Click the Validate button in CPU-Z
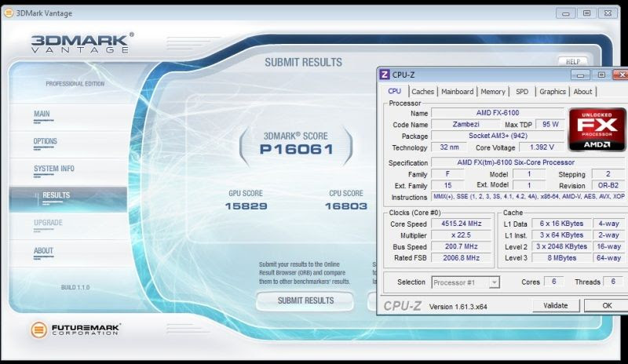Viewport: 628px width, 364px height. tap(556, 305)
